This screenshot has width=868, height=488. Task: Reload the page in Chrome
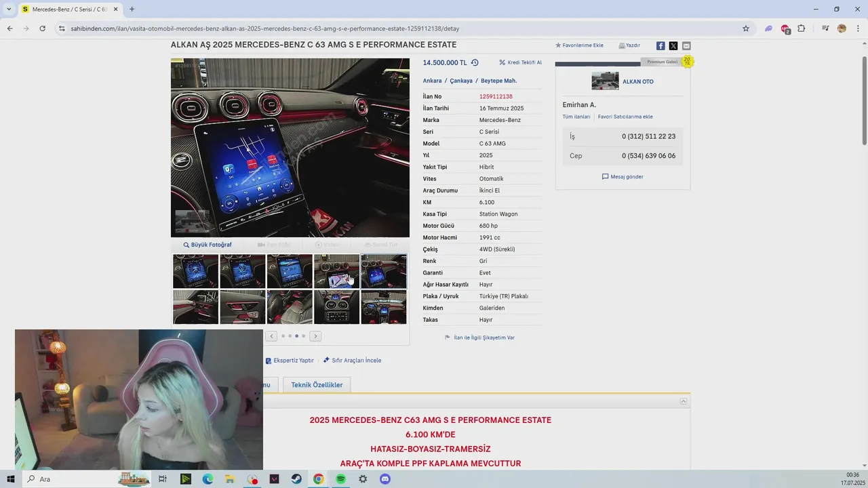pyautogui.click(x=42, y=28)
